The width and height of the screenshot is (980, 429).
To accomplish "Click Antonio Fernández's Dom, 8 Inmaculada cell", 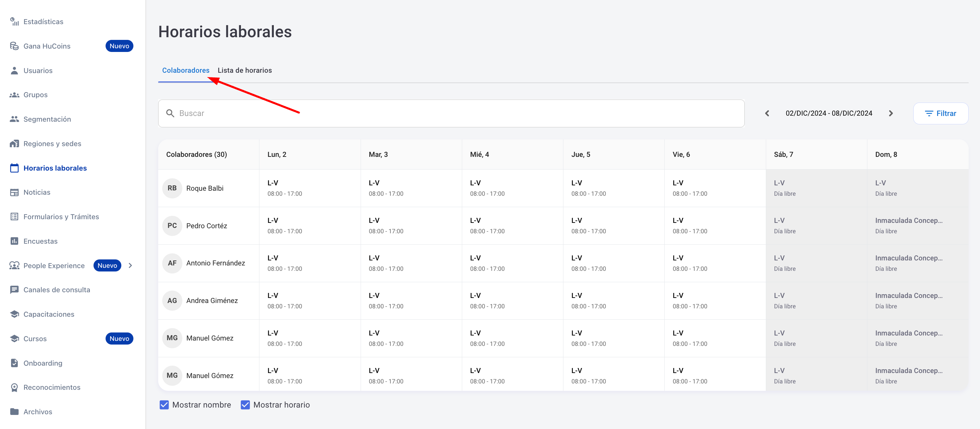I will 917,263.
